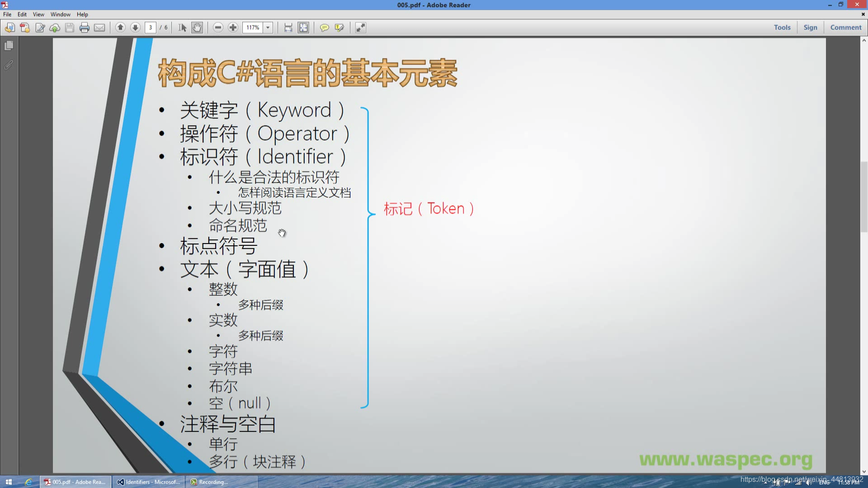Enable the select text tool toggle

click(x=182, y=27)
